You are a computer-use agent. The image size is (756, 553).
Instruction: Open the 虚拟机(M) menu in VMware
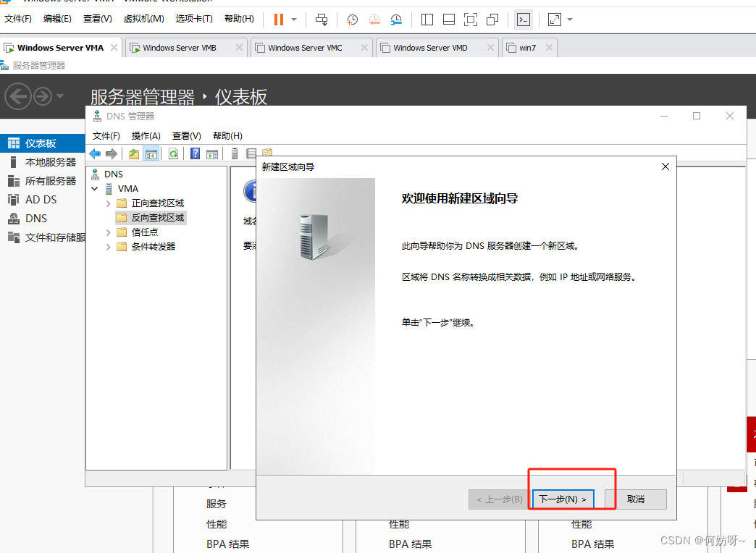(143, 19)
